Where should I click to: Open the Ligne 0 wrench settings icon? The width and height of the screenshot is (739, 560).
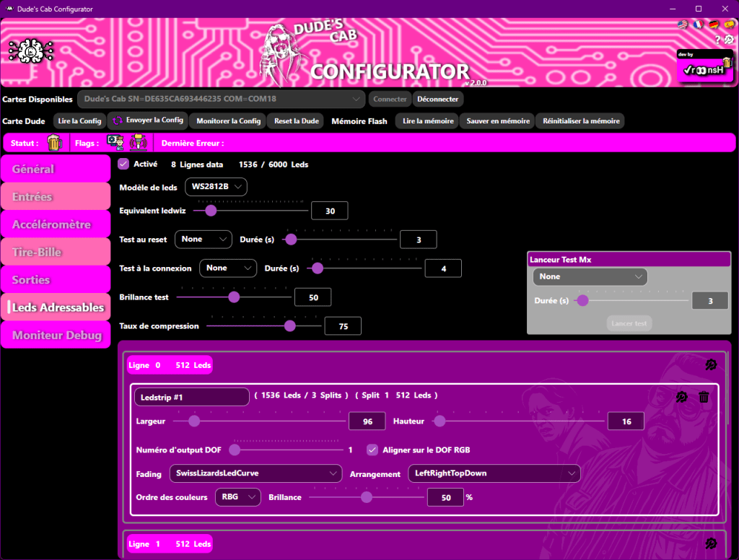tap(711, 365)
